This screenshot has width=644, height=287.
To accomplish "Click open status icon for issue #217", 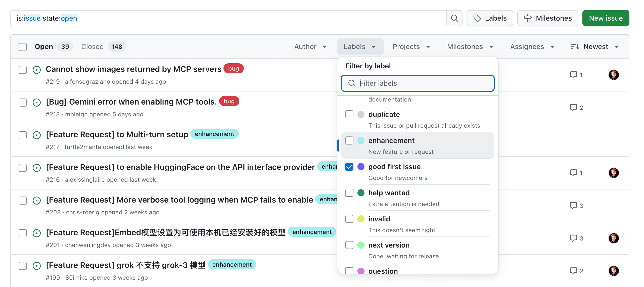I will pyautogui.click(x=37, y=135).
